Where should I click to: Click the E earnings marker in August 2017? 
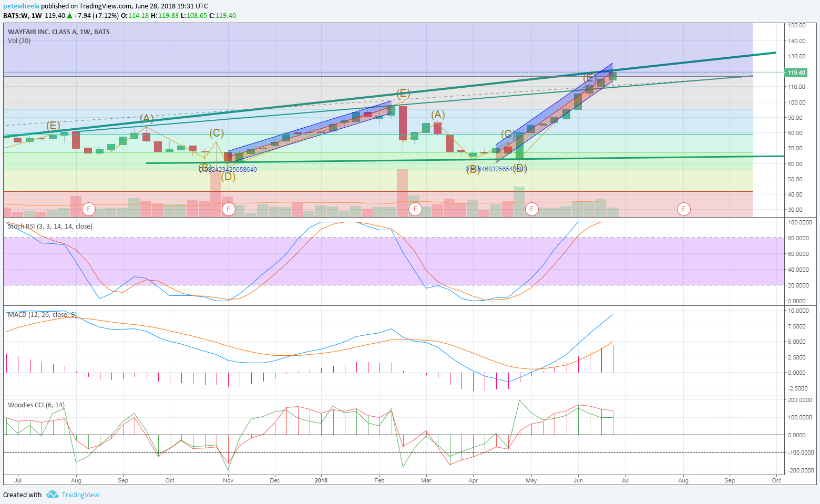click(x=89, y=209)
